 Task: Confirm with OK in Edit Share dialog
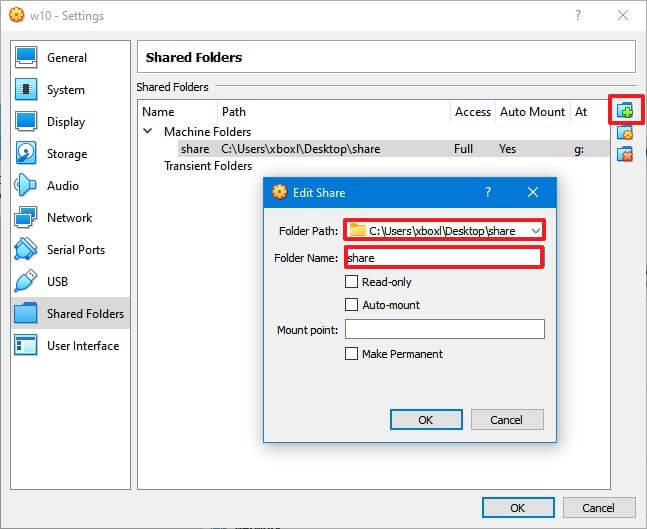426,420
